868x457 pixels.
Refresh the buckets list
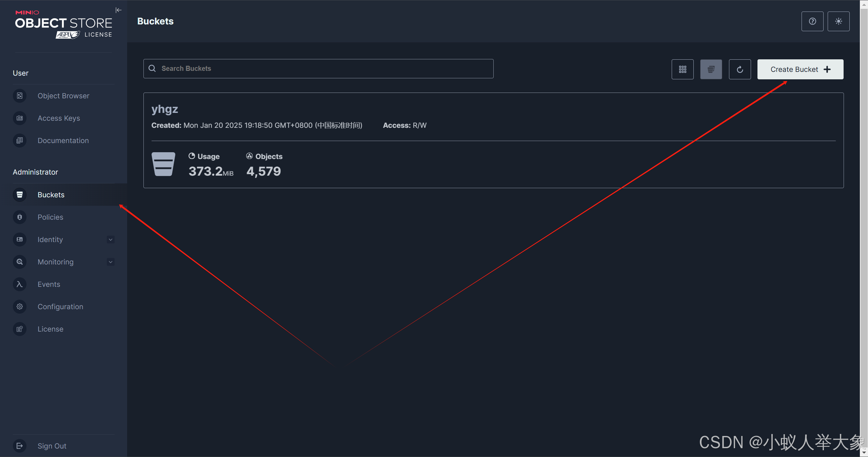[x=739, y=69]
